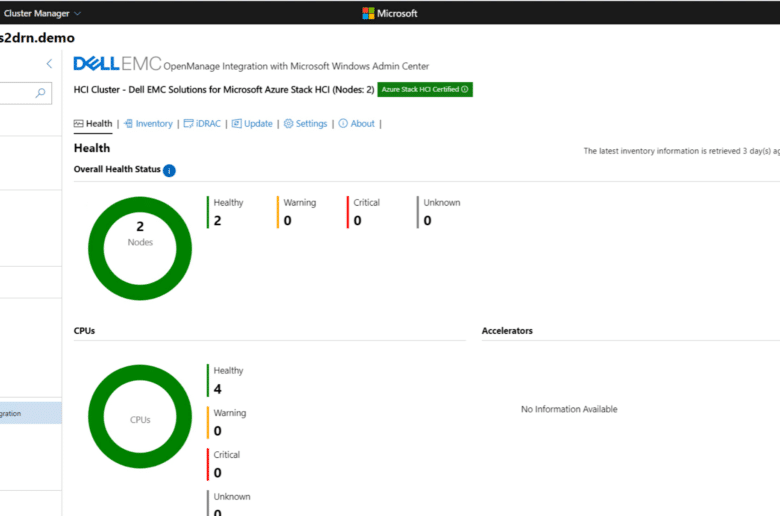Click the Microsoft logo in header
The width and height of the screenshot is (780, 516).
coord(390,13)
